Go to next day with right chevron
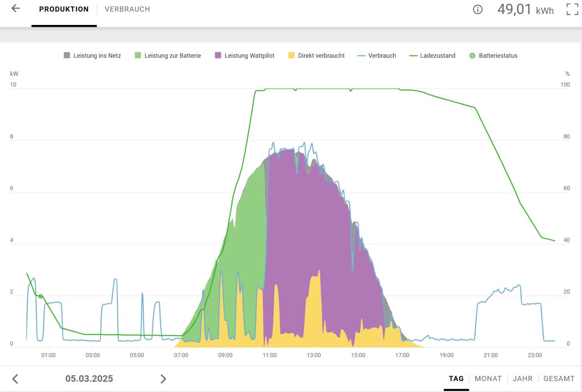582x392 pixels. 163,379
